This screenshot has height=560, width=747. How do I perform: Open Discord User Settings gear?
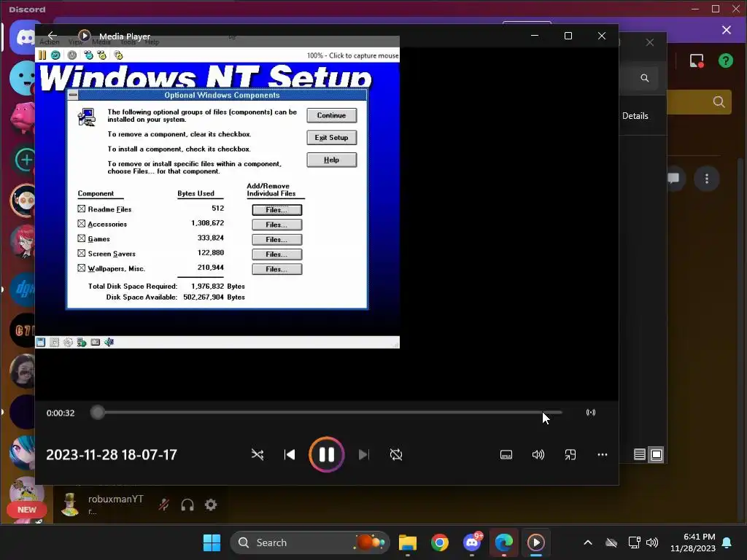click(x=211, y=505)
